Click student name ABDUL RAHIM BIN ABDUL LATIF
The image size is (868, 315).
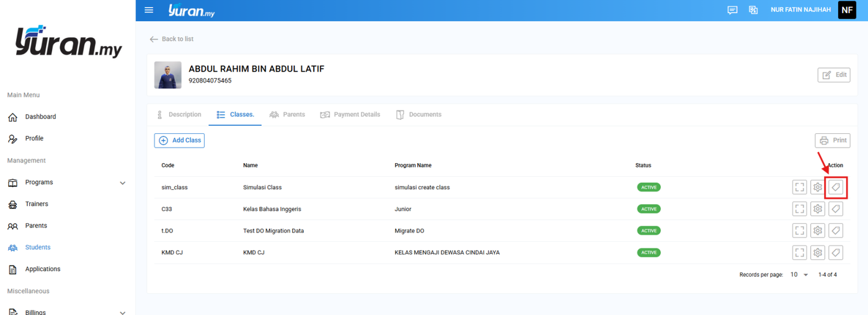pyautogui.click(x=257, y=69)
